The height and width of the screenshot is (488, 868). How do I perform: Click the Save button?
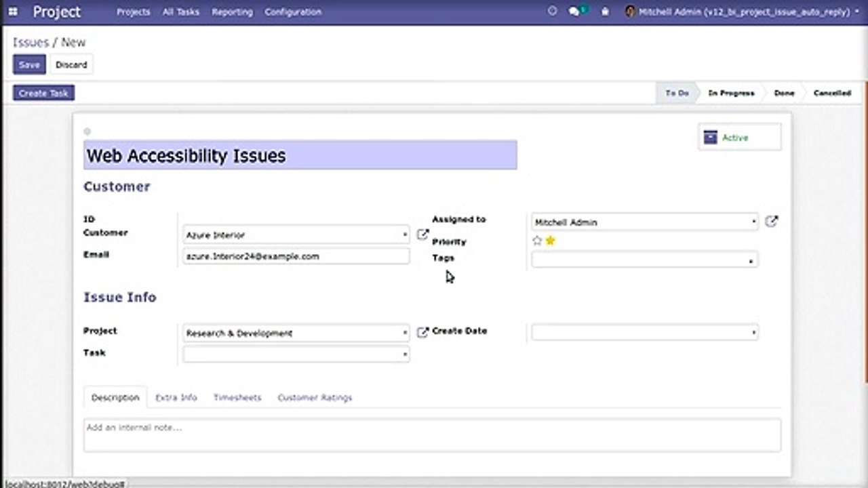pyautogui.click(x=29, y=65)
